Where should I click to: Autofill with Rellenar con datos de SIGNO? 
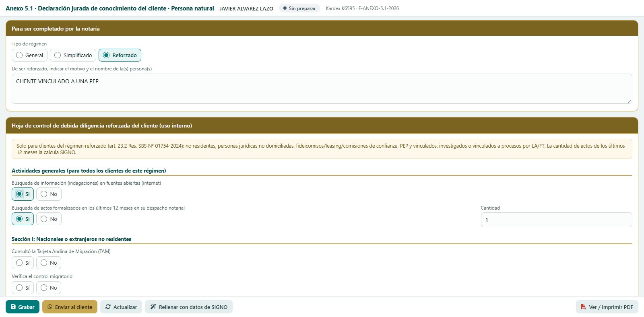pyautogui.click(x=189, y=307)
